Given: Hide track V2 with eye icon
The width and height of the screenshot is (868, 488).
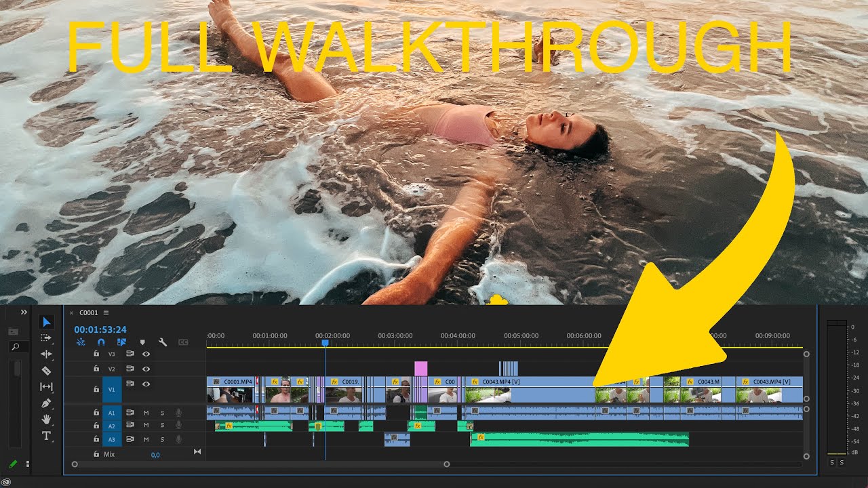Looking at the screenshot, I should tap(146, 369).
